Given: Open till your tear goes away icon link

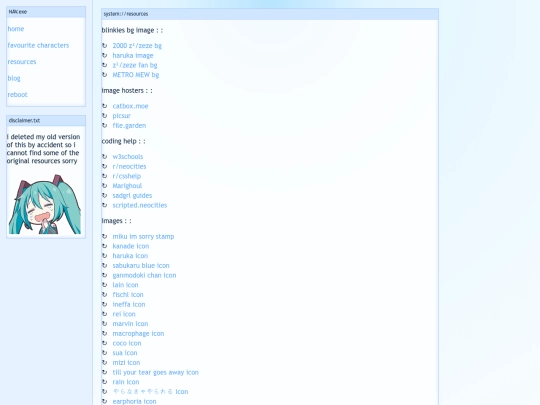Looking at the screenshot, I should coord(156,373).
